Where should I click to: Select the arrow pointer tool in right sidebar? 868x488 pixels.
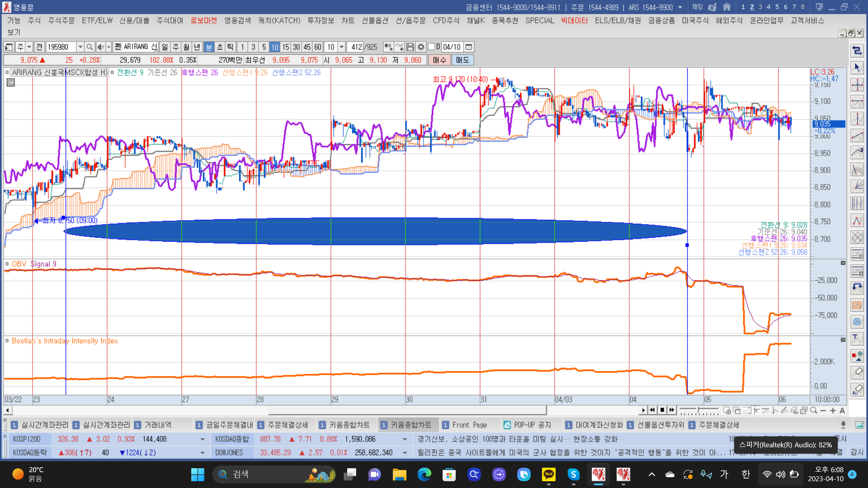[x=857, y=68]
